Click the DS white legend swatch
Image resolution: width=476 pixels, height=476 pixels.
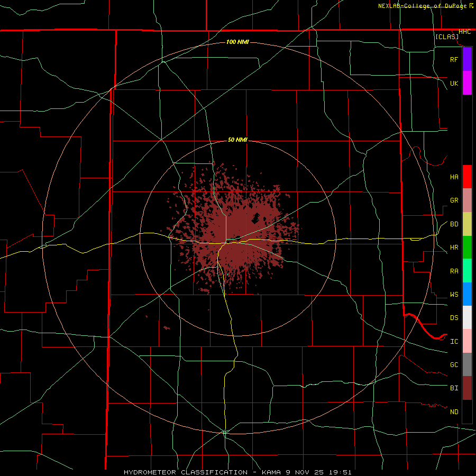tap(467, 317)
